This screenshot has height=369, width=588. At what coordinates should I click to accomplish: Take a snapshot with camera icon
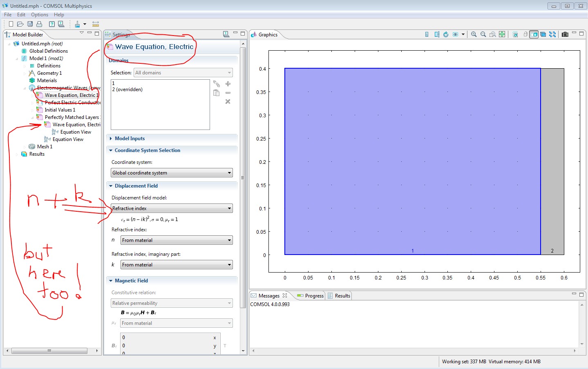coord(565,35)
